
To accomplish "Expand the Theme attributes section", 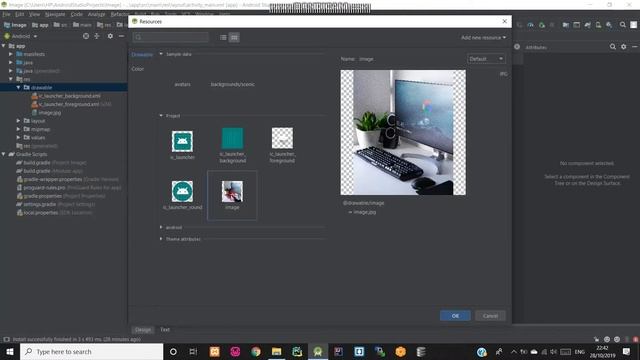I will pyautogui.click(x=161, y=239).
